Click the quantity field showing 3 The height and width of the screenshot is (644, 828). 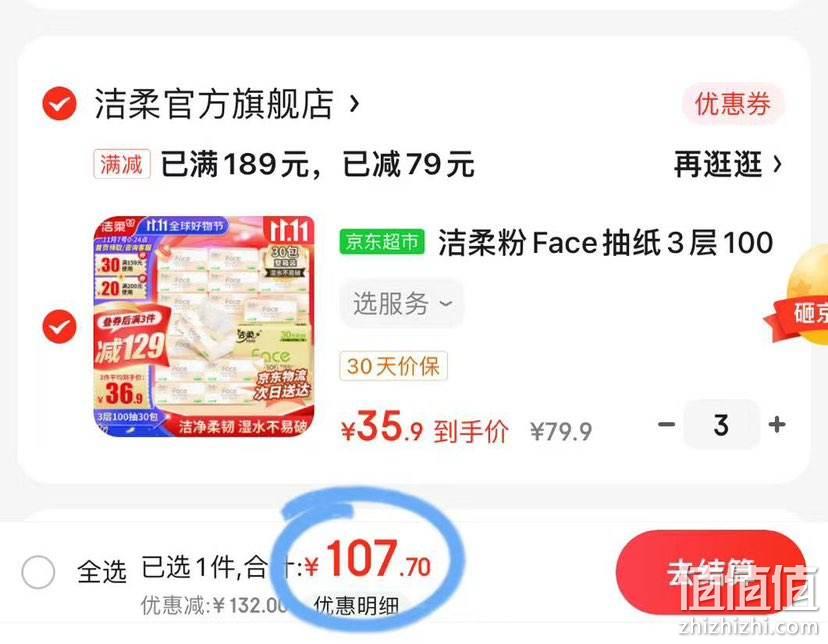pyautogui.click(x=721, y=424)
